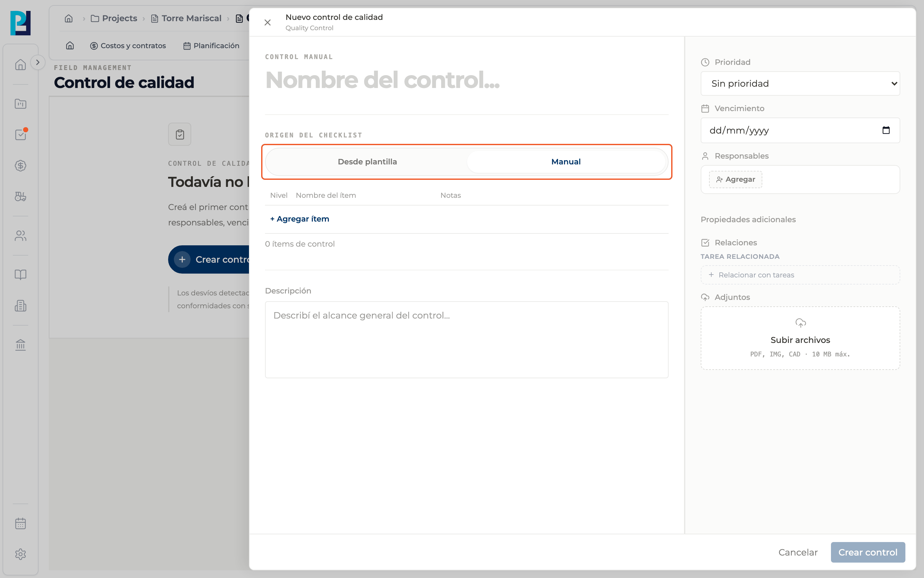Click Relacionar con tareas

(800, 275)
